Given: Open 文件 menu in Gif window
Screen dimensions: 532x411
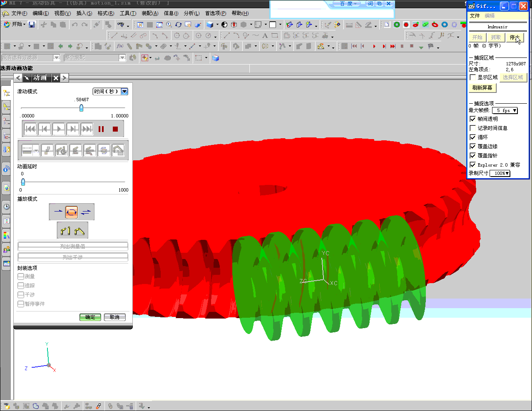Looking at the screenshot, I should coord(475,16).
